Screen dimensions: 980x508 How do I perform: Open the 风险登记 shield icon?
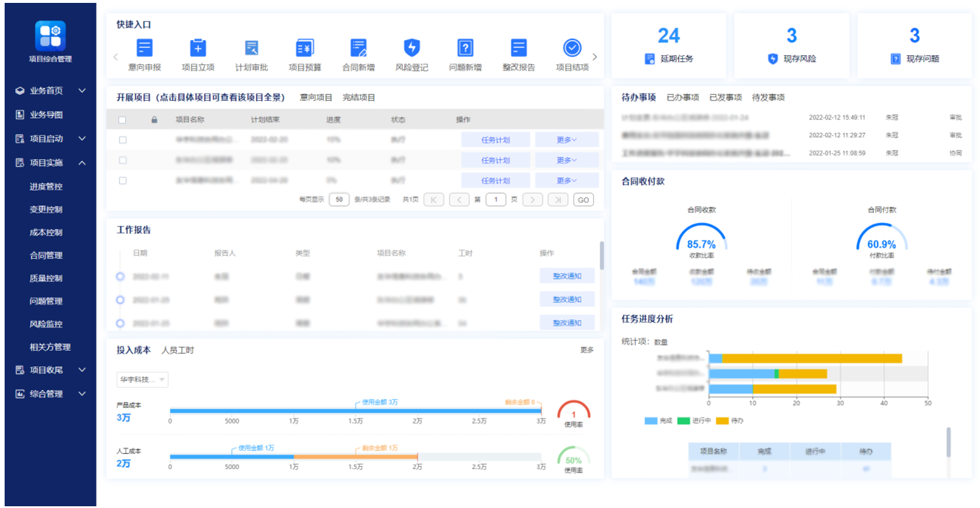[411, 48]
